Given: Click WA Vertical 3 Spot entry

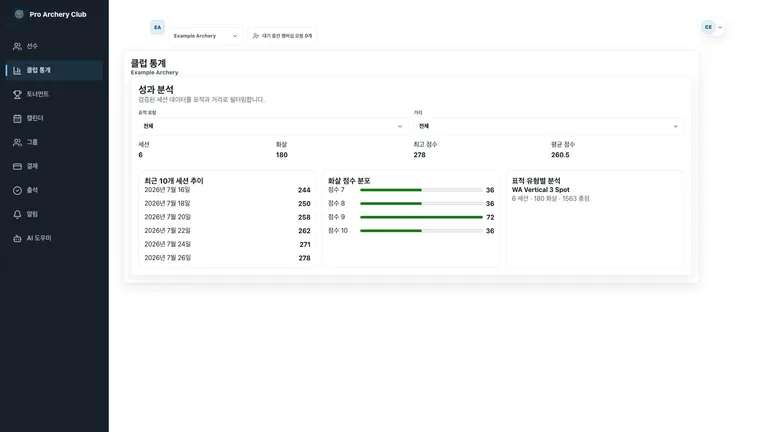Looking at the screenshot, I should coord(540,190).
